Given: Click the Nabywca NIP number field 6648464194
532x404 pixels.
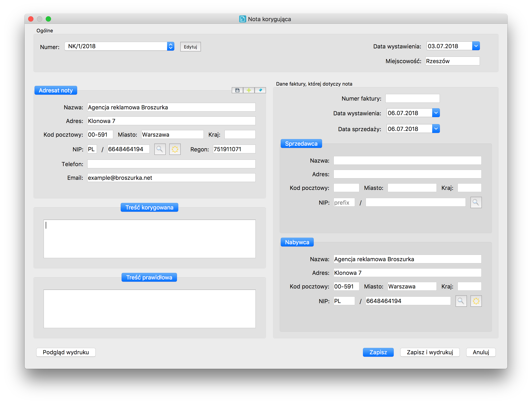Looking at the screenshot, I should coord(408,301).
